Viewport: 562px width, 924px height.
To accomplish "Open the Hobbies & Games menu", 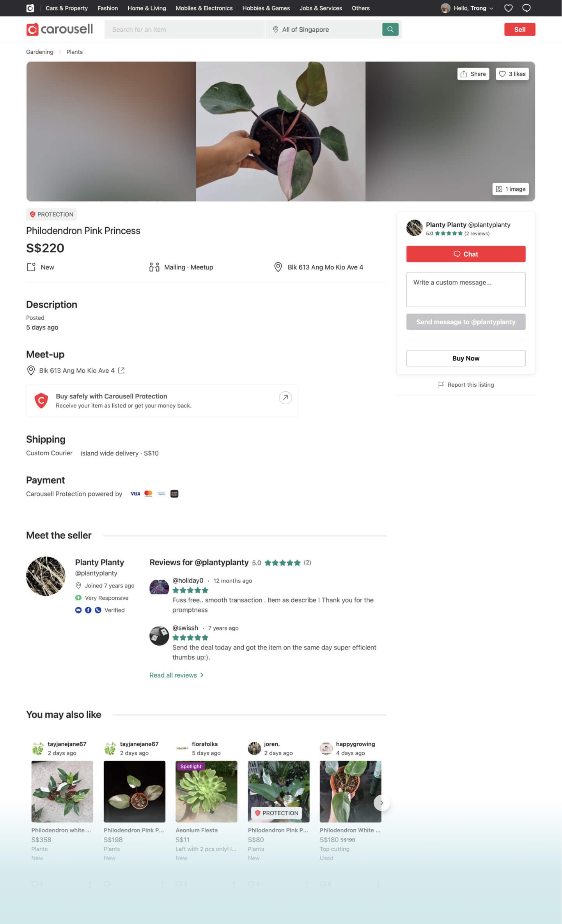I will click(266, 8).
